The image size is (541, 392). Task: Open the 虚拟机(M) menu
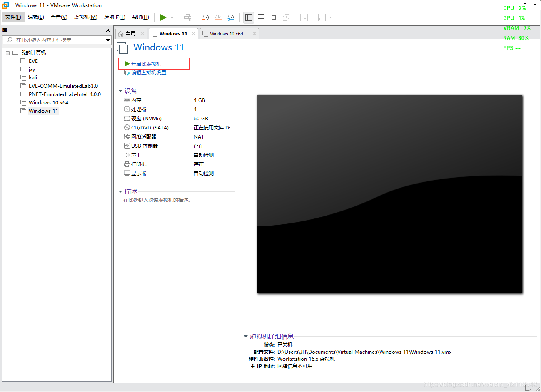pyautogui.click(x=85, y=17)
